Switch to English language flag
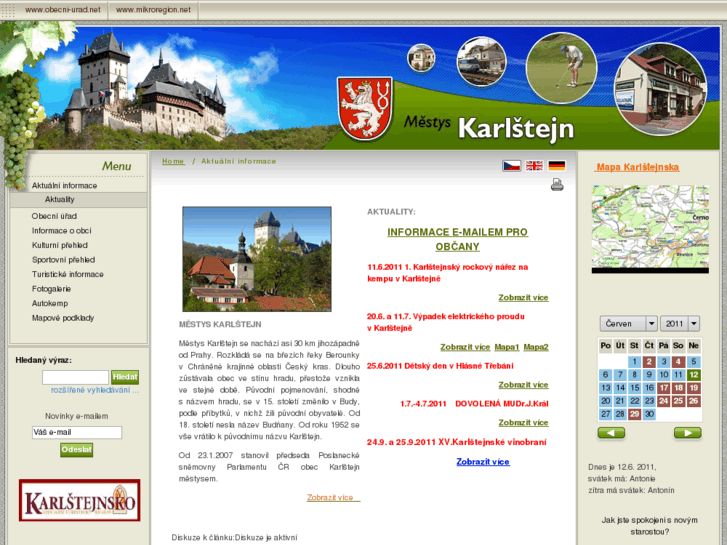The image size is (727, 545). [534, 166]
